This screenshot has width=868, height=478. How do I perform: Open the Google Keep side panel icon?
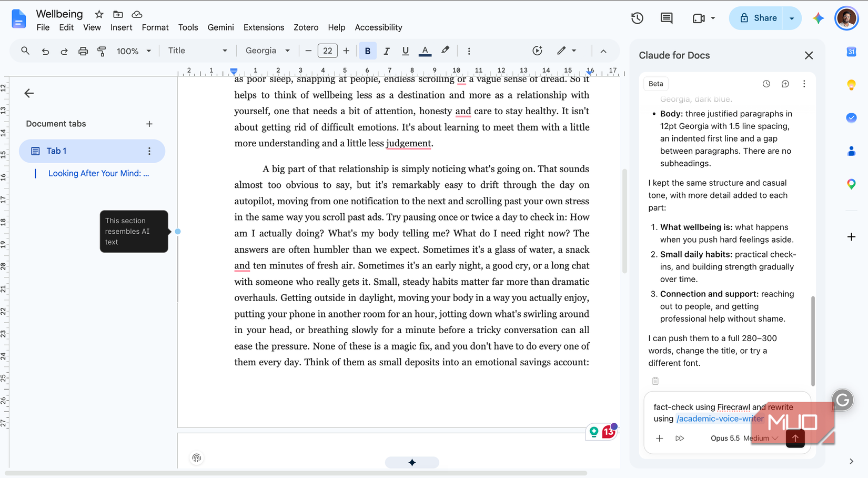click(x=851, y=85)
